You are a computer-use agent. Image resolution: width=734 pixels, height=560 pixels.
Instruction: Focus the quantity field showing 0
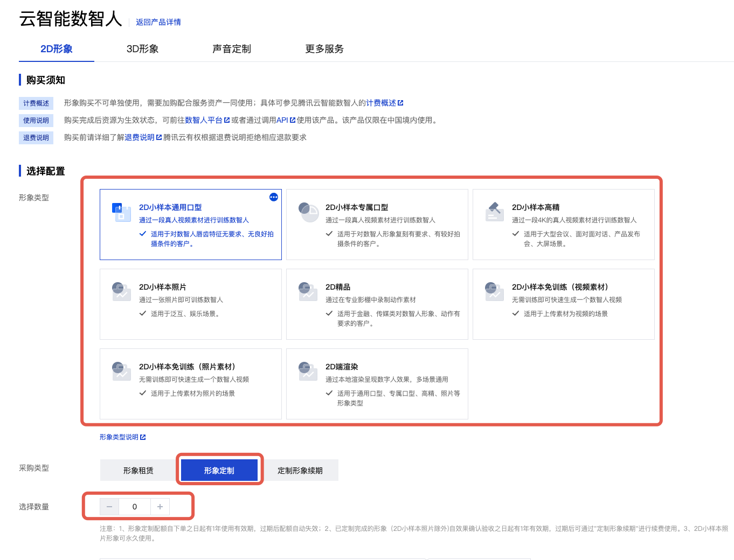[x=135, y=507]
